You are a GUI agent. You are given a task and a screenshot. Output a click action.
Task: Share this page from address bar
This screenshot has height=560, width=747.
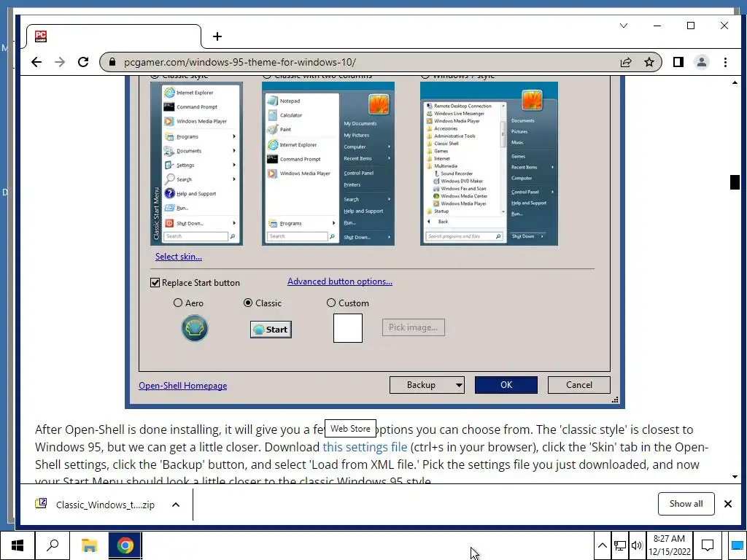pyautogui.click(x=625, y=62)
